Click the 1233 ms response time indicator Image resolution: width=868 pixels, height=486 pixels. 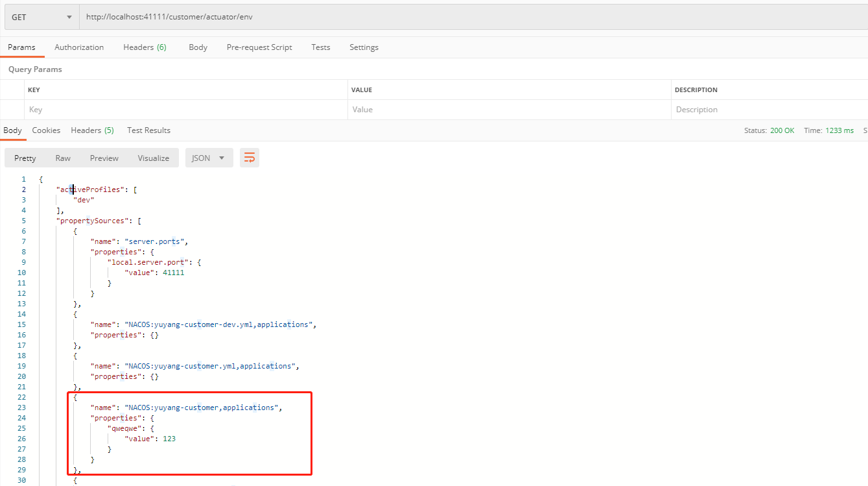(839, 130)
